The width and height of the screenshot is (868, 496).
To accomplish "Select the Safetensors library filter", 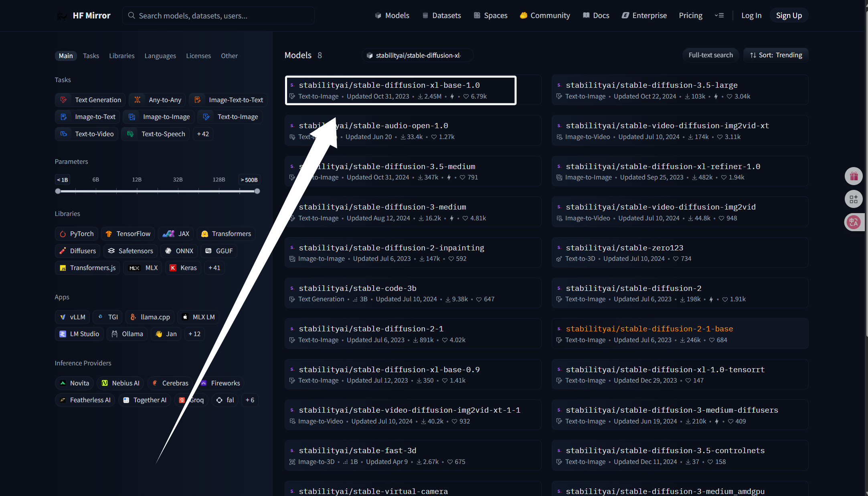I will pos(130,251).
